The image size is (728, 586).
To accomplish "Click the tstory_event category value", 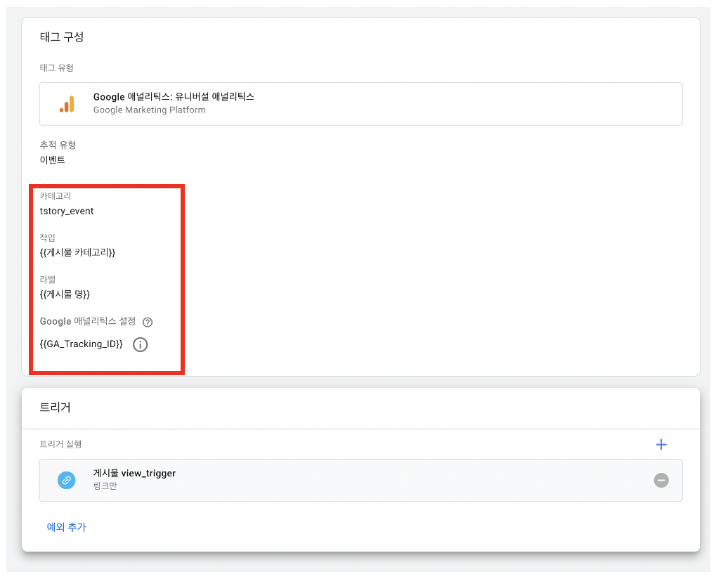I will click(67, 211).
